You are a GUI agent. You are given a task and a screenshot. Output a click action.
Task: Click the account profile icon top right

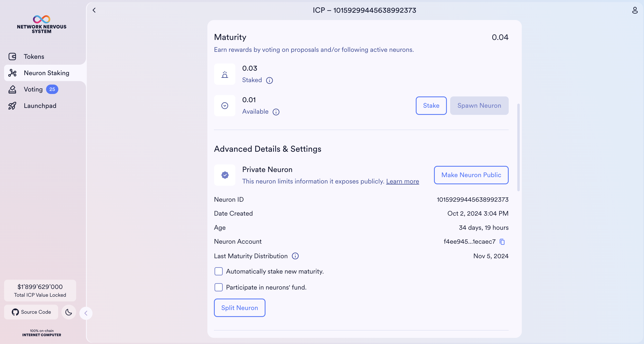pos(635,10)
